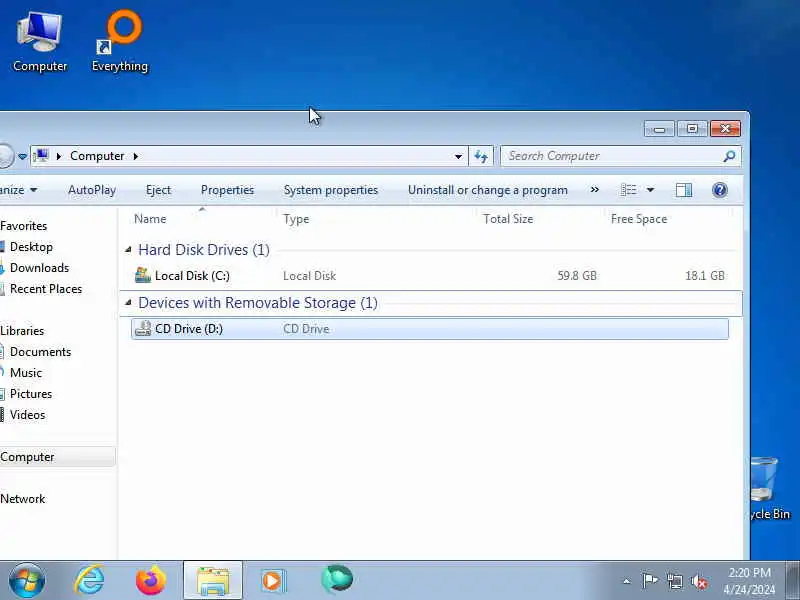Click Properties in the toolbar
Screen dimensions: 800x600
[x=227, y=190]
